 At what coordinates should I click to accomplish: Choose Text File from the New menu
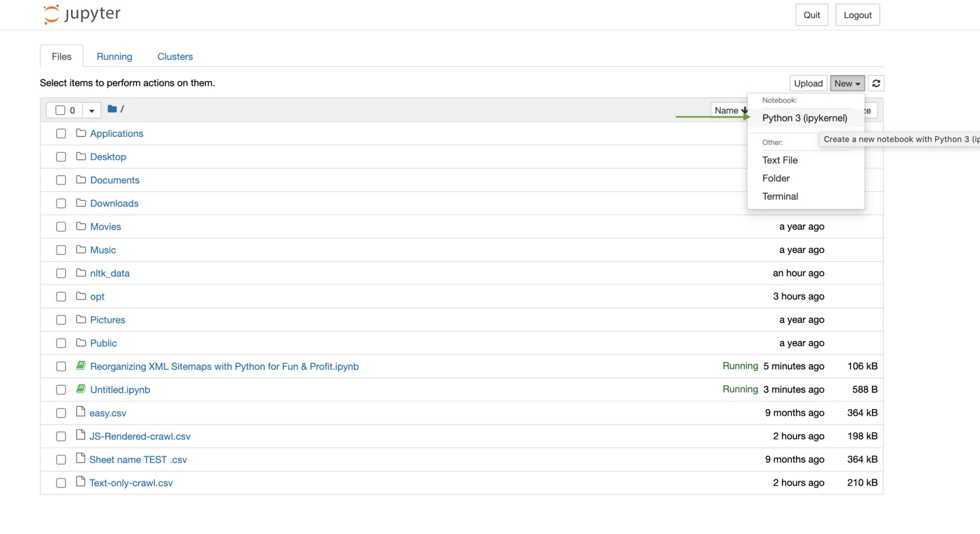(x=780, y=160)
